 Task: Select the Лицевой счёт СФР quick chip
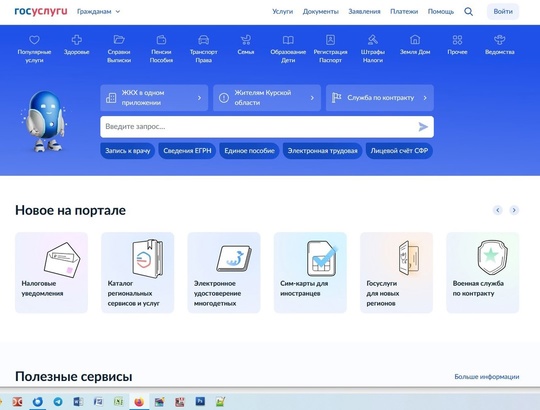pyautogui.click(x=399, y=151)
